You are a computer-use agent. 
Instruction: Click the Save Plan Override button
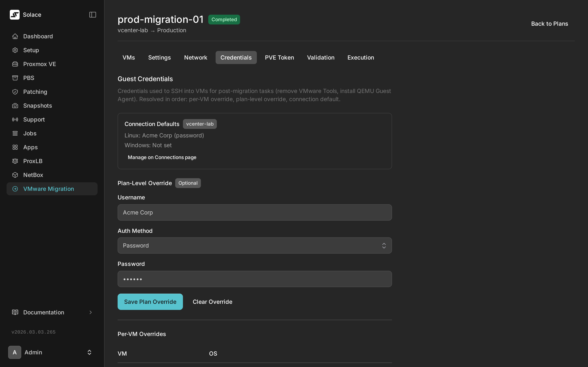(x=150, y=302)
